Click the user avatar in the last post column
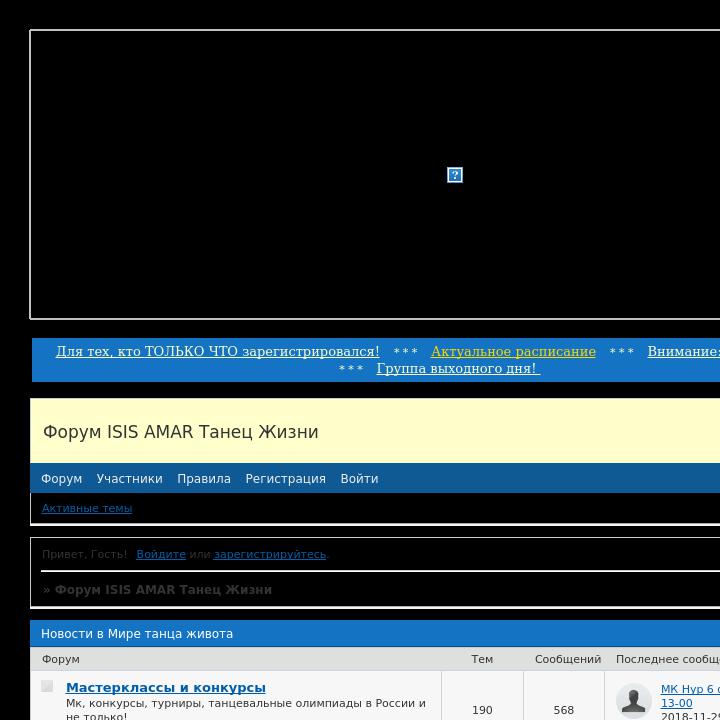The height and width of the screenshot is (720, 720). tap(633, 700)
